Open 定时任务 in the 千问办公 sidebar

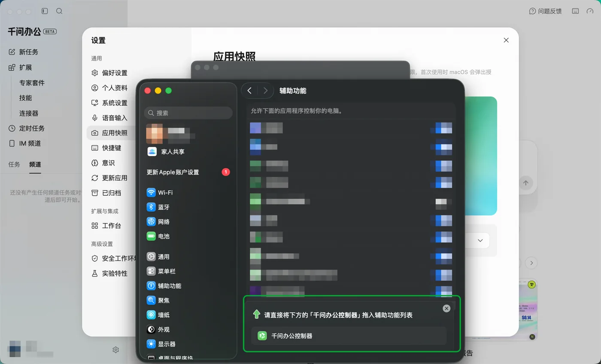click(27, 128)
